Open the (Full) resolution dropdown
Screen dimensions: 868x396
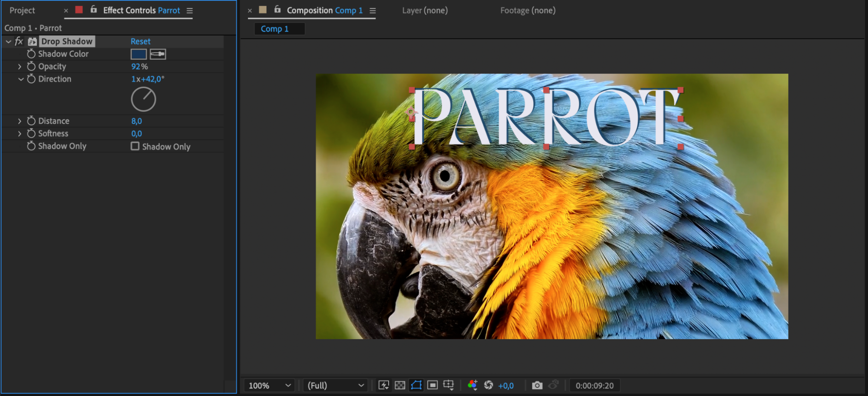[x=335, y=385]
